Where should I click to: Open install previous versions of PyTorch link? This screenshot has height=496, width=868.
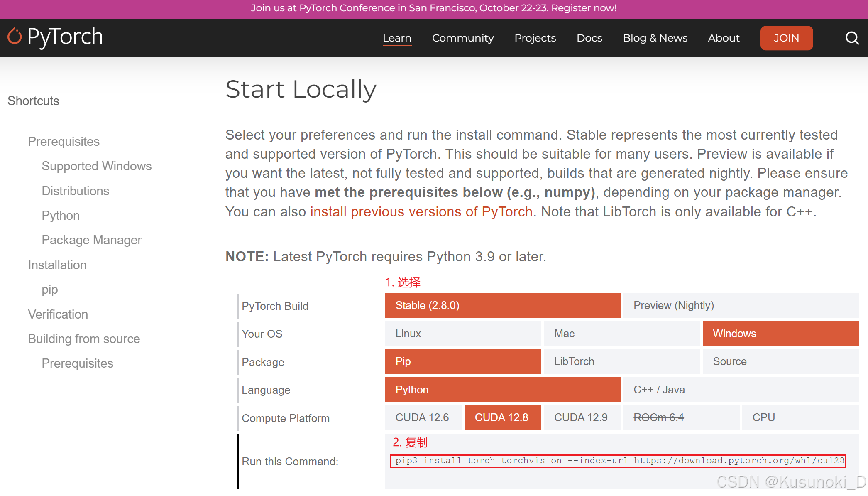[421, 212]
